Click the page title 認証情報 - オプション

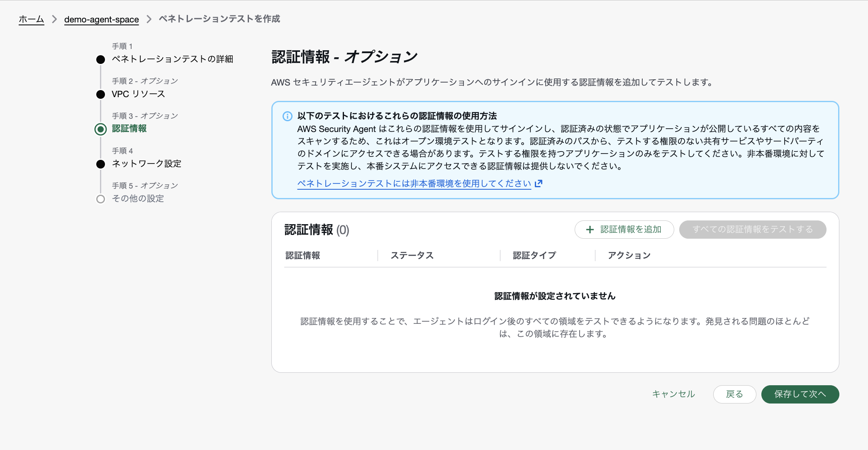344,57
